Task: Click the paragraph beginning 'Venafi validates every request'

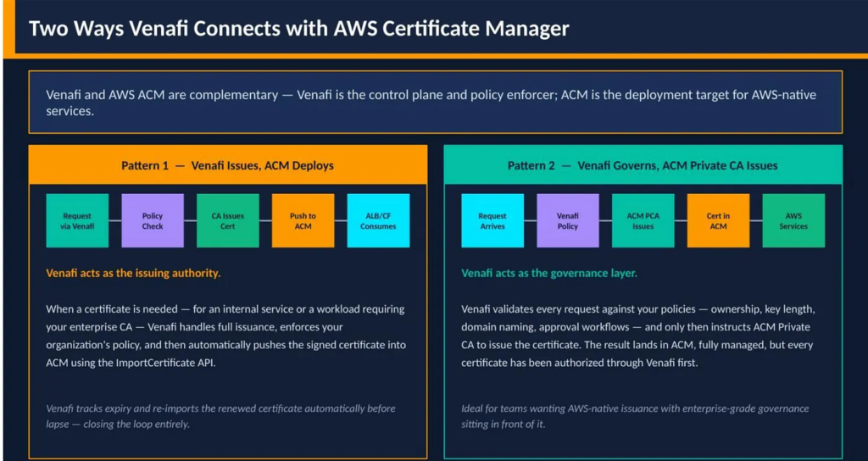Action: click(638, 336)
